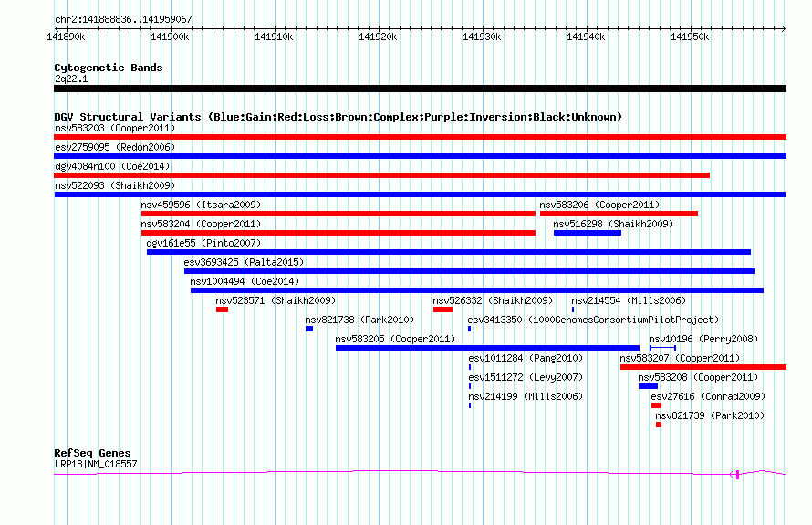Select the nsv459596 (Itsara2009) red bar
The height and width of the screenshot is (525, 812).
tap(338, 214)
